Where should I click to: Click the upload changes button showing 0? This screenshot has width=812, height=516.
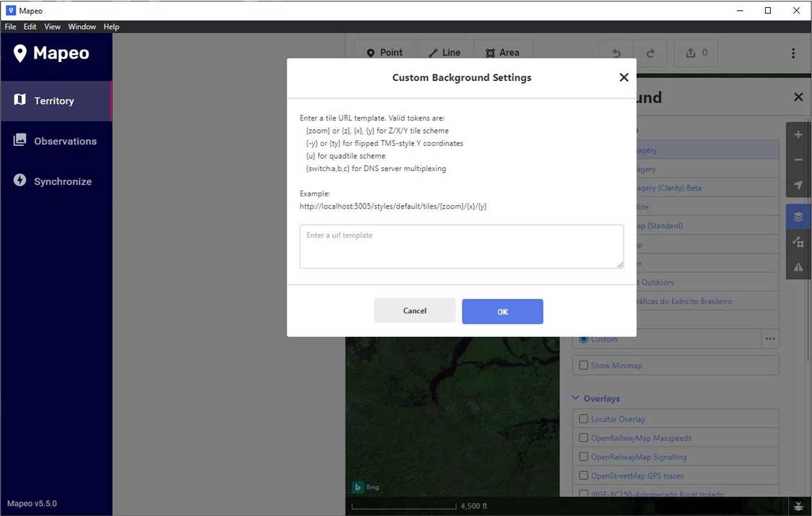pos(696,53)
